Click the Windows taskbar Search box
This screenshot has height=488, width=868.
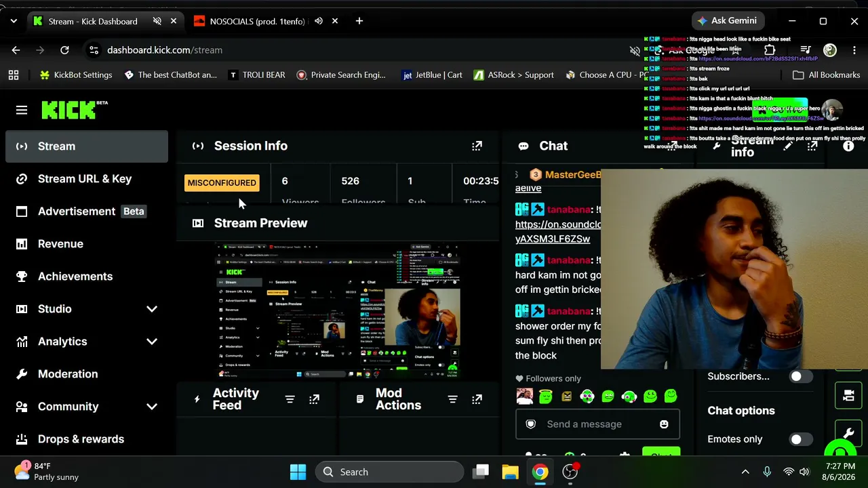(x=389, y=472)
